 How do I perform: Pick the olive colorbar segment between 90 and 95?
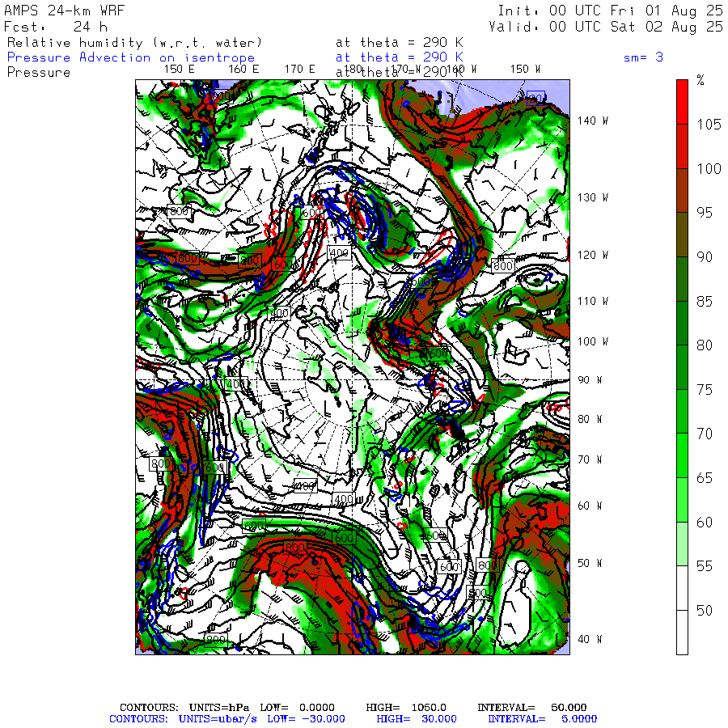pos(682,235)
